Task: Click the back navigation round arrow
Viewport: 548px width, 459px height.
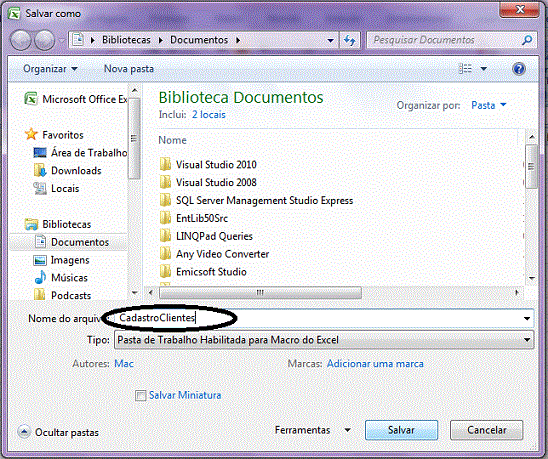Action: [21, 40]
